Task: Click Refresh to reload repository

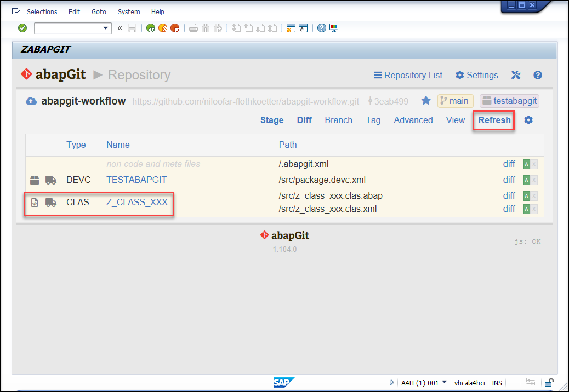Action: [494, 120]
